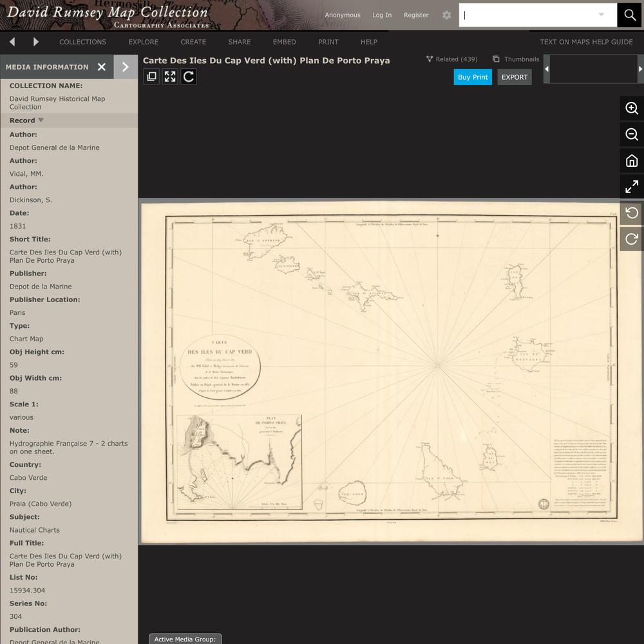Select the author 'Depot General de la Marine'

coord(55,147)
